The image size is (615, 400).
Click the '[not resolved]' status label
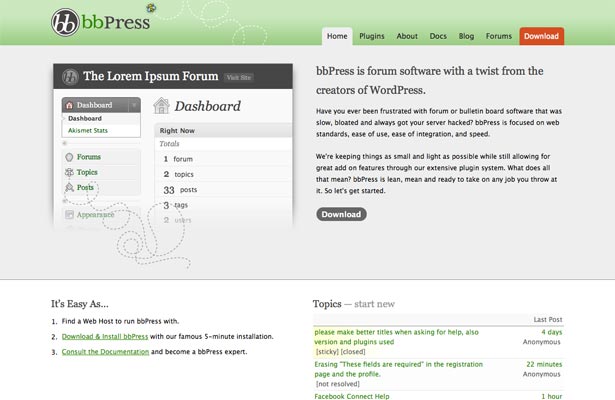pos(338,384)
